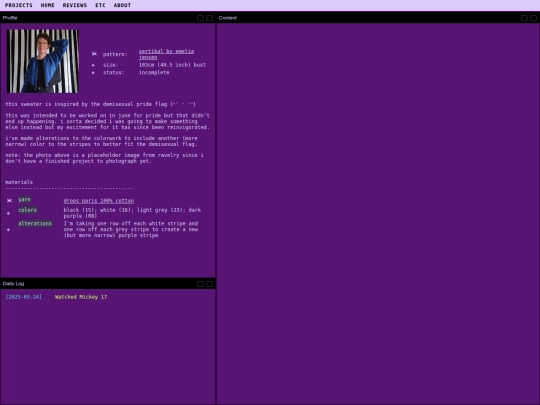Open the drops paris 100% cotton yarn link
The width and height of the screenshot is (540, 405).
point(99,201)
